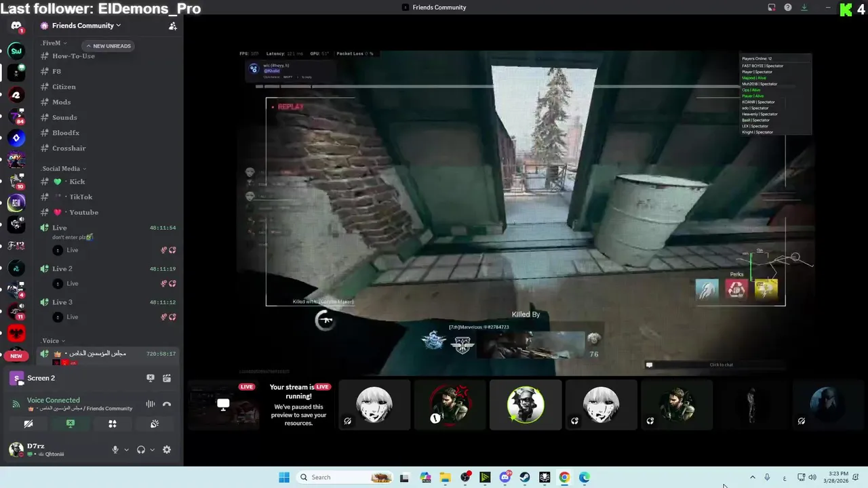Open Discord from the taskbar
Screen dimensions: 868x488
pos(505,477)
